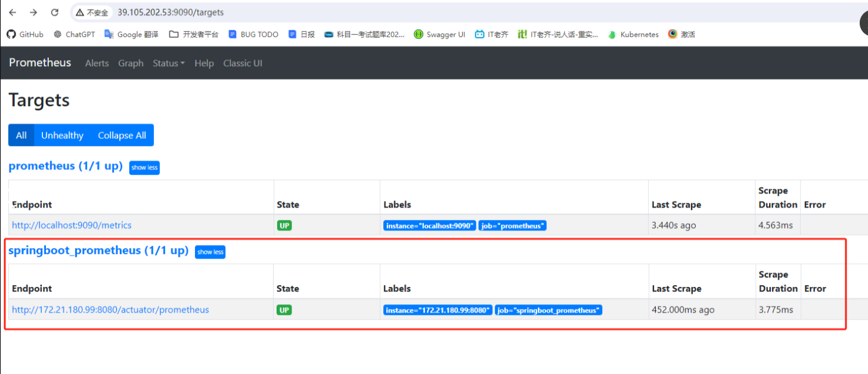Open the Alerts page in navbar
This screenshot has height=374, width=868.
click(97, 63)
